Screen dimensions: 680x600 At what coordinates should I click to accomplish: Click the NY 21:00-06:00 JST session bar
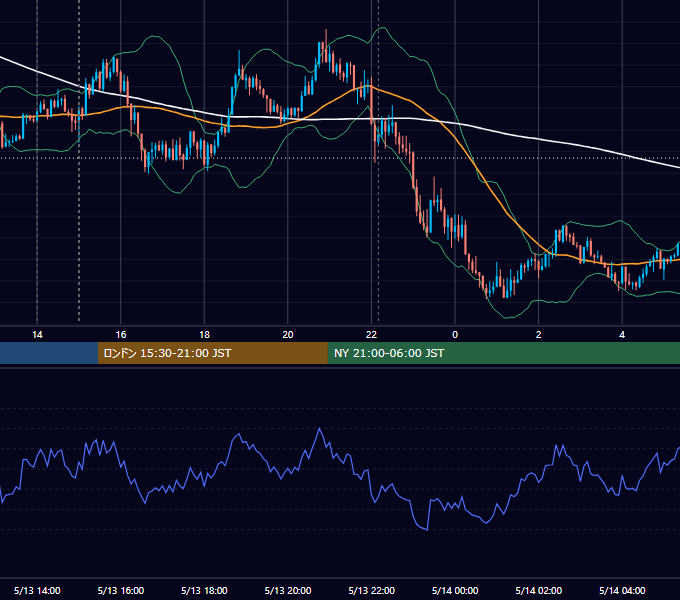(x=503, y=353)
